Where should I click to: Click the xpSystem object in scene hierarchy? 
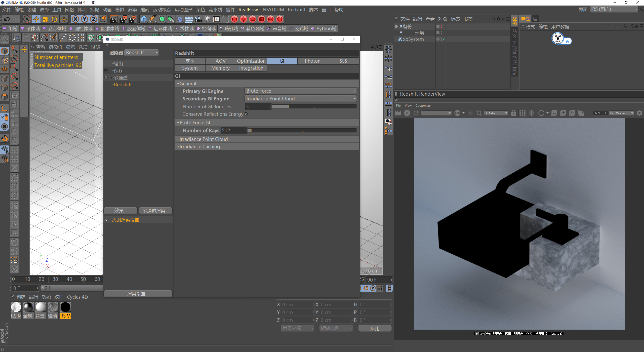413,39
